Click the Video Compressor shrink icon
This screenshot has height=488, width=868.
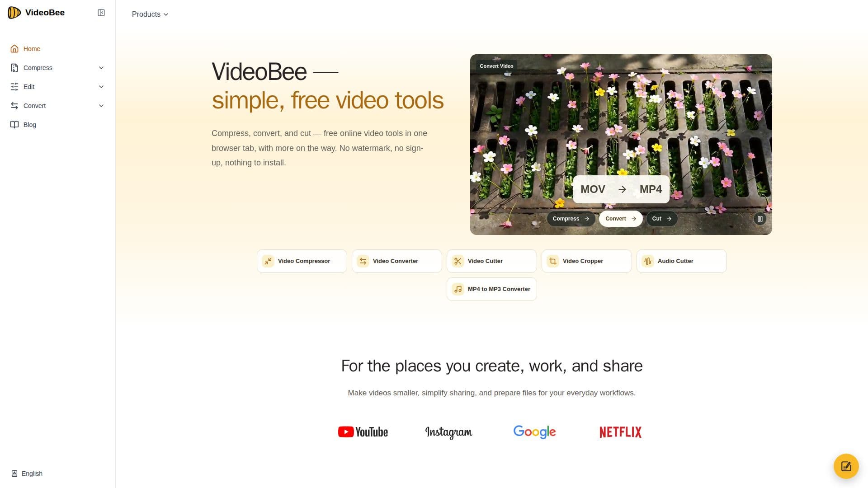(268, 261)
